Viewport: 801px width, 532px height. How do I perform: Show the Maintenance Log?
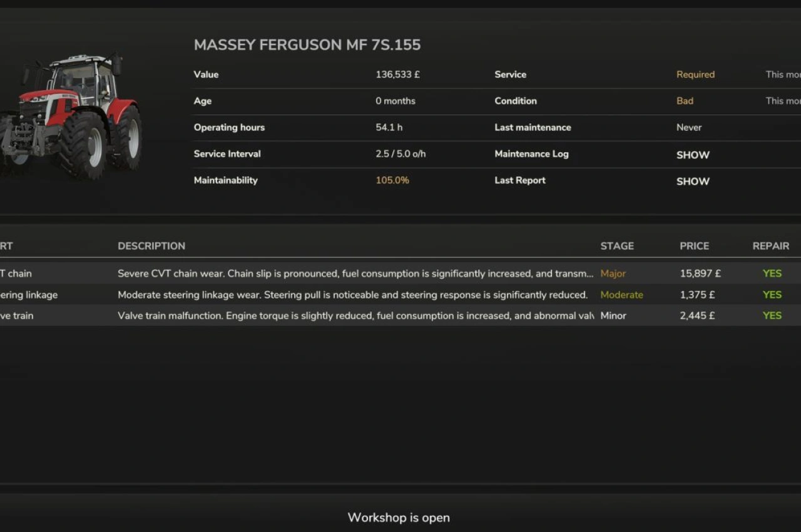click(693, 155)
